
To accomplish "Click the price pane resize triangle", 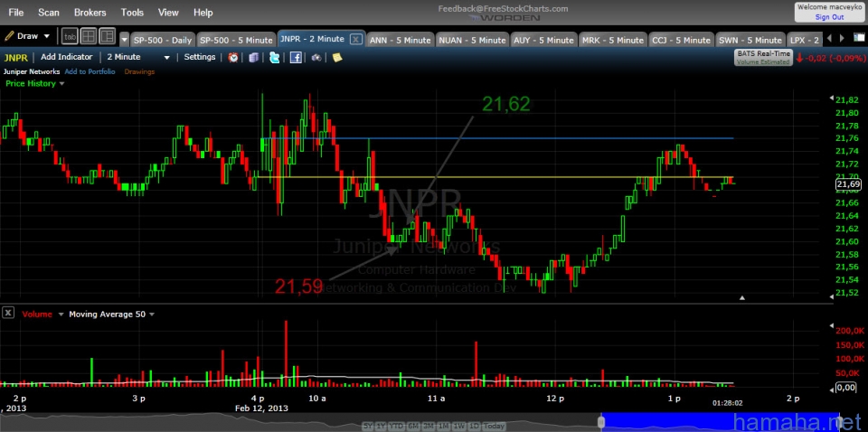I will [742, 298].
